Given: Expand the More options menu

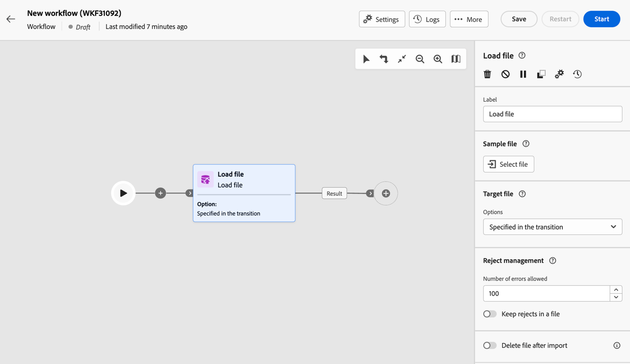Looking at the screenshot, I should pyautogui.click(x=469, y=19).
